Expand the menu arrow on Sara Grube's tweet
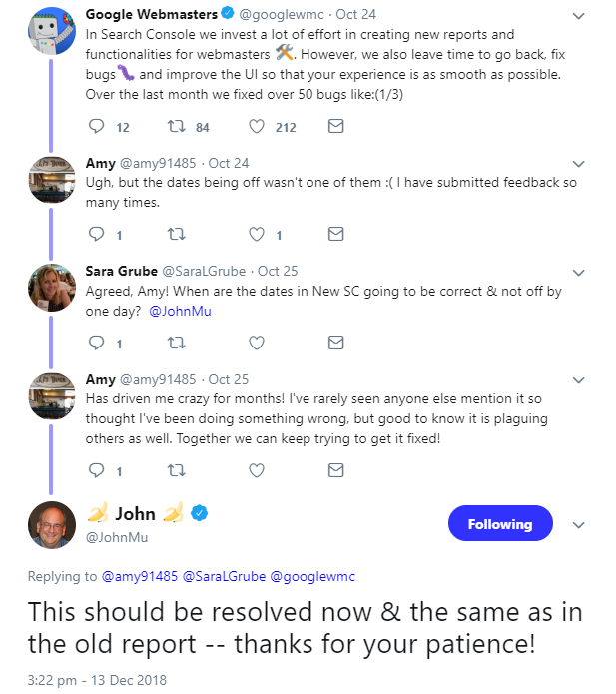The height and width of the screenshot is (694, 616). (x=580, y=271)
